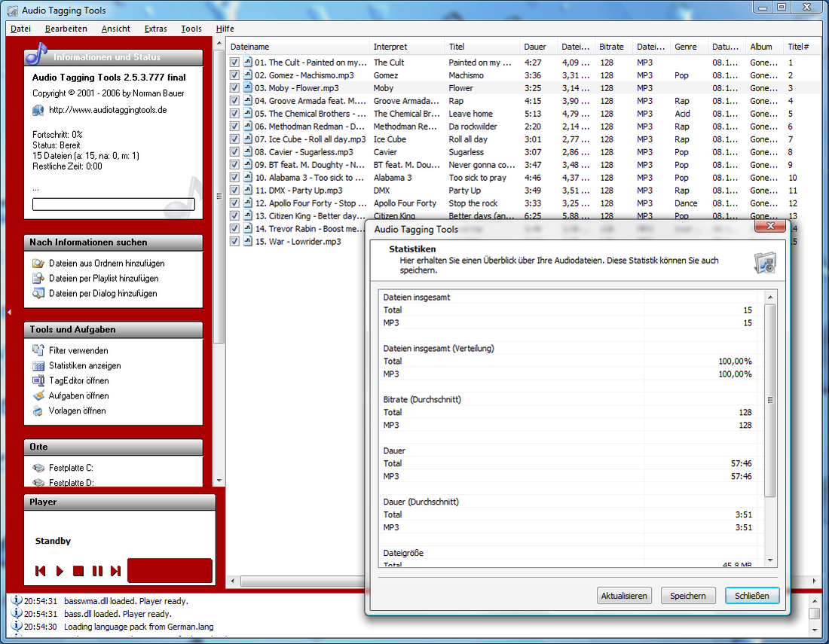Image resolution: width=829 pixels, height=644 pixels.
Task: Click the Aktualisieren button
Action: (624, 595)
